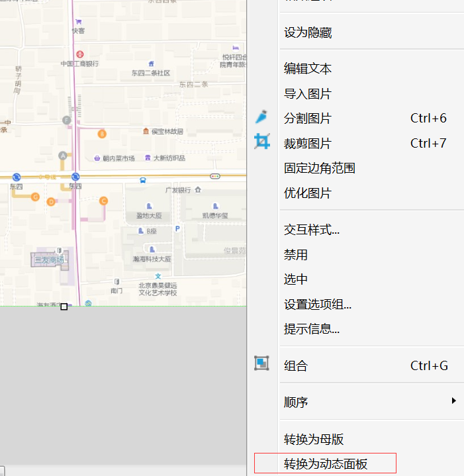Viewport: 464px width, 476px height.
Task: Click 侯宝林故居 landmark icon
Action: click(146, 131)
